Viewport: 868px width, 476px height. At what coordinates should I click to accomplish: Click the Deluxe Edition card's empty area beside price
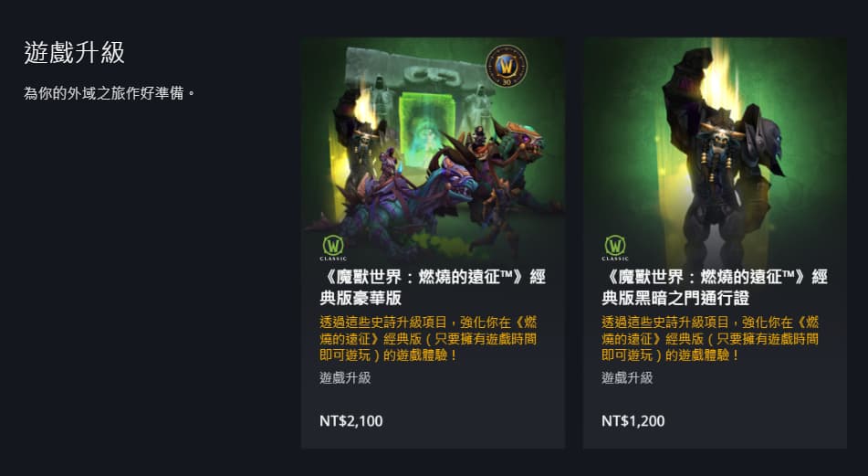(474, 420)
